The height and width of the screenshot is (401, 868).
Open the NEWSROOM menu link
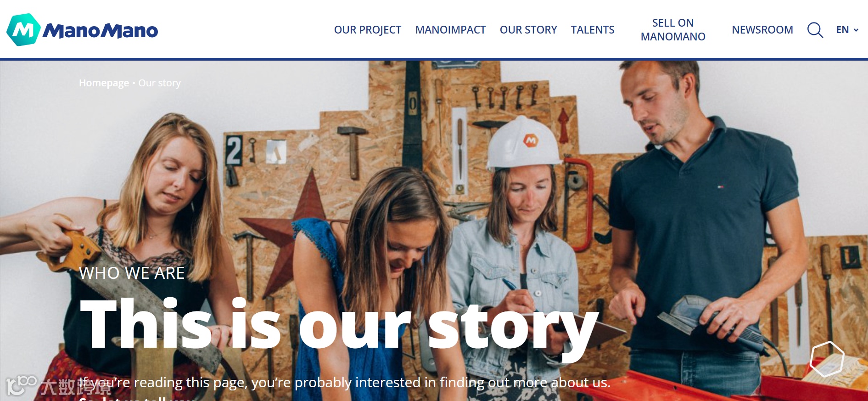coord(762,30)
